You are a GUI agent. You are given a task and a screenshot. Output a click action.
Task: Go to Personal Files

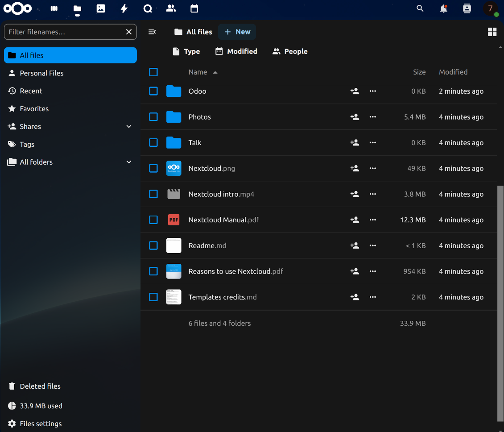(x=70, y=73)
